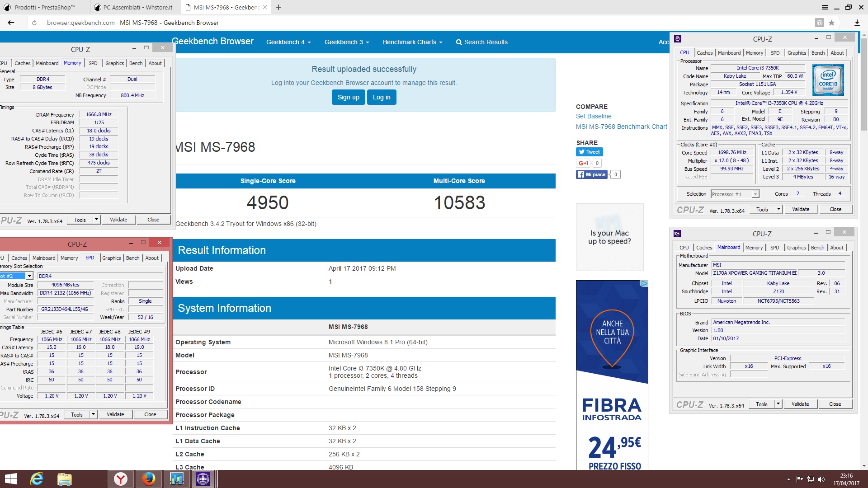Screen dimensions: 868x488
Task: Open About tab in Memory window
Action: (x=155, y=63)
